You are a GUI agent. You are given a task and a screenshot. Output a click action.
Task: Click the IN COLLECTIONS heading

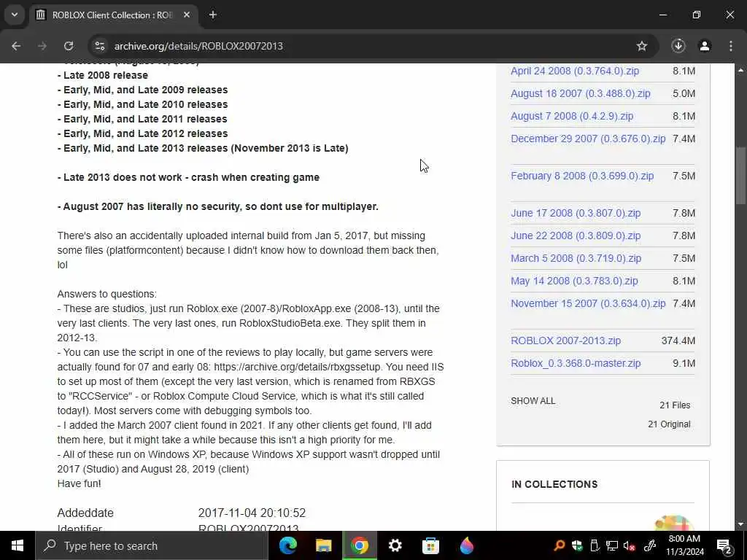point(554,484)
